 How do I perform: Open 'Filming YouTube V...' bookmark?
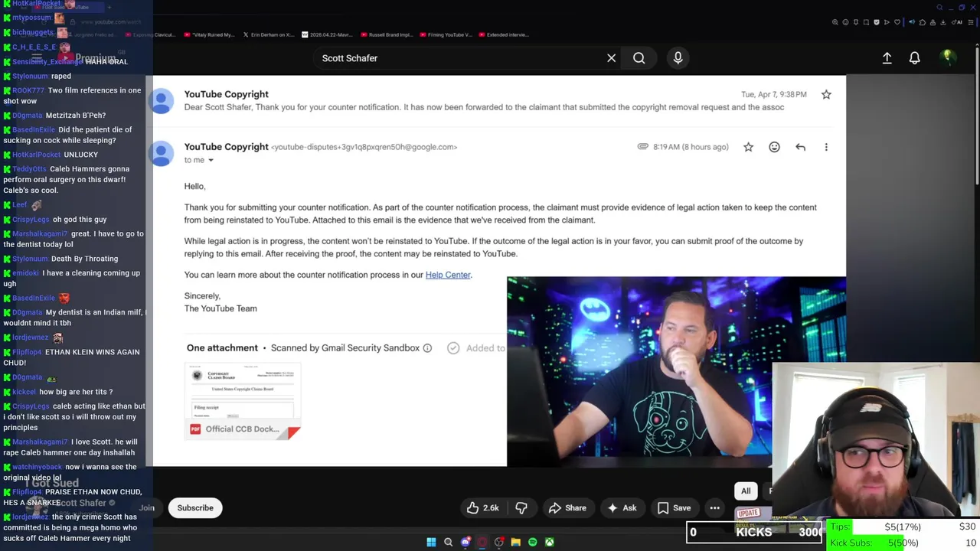coord(447,34)
